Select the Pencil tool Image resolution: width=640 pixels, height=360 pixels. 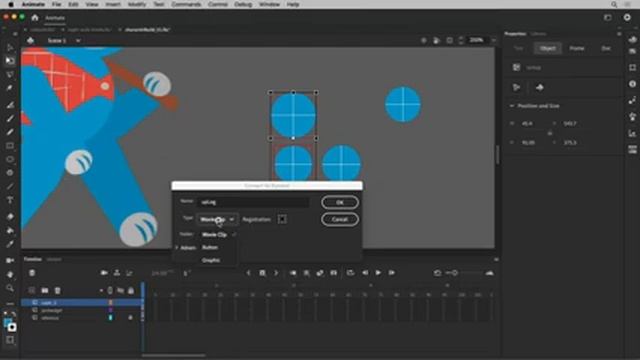[x=10, y=132]
